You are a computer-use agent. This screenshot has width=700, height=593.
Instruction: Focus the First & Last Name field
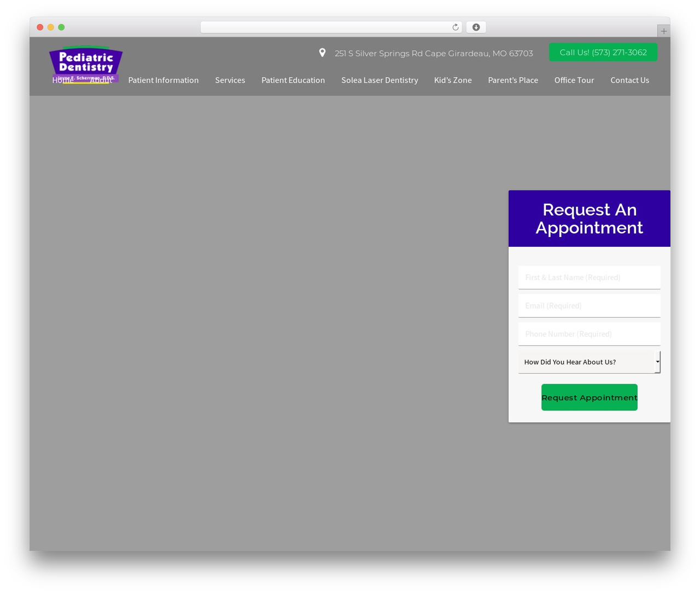[x=590, y=277]
